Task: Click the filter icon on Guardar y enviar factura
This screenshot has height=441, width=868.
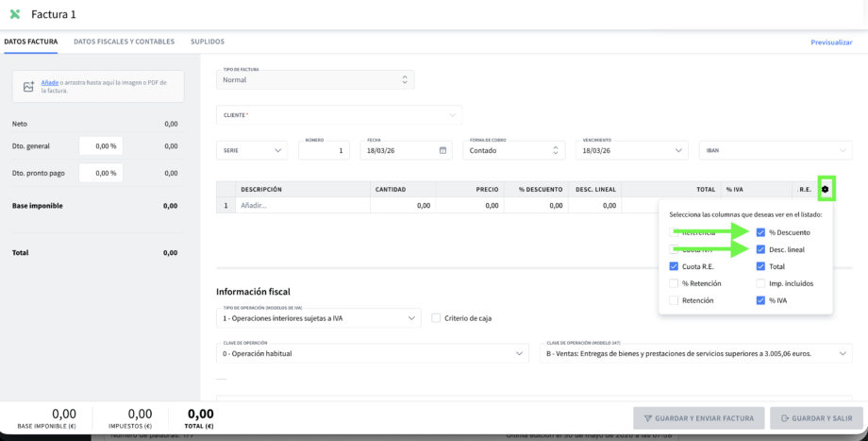Action: pyautogui.click(x=648, y=417)
